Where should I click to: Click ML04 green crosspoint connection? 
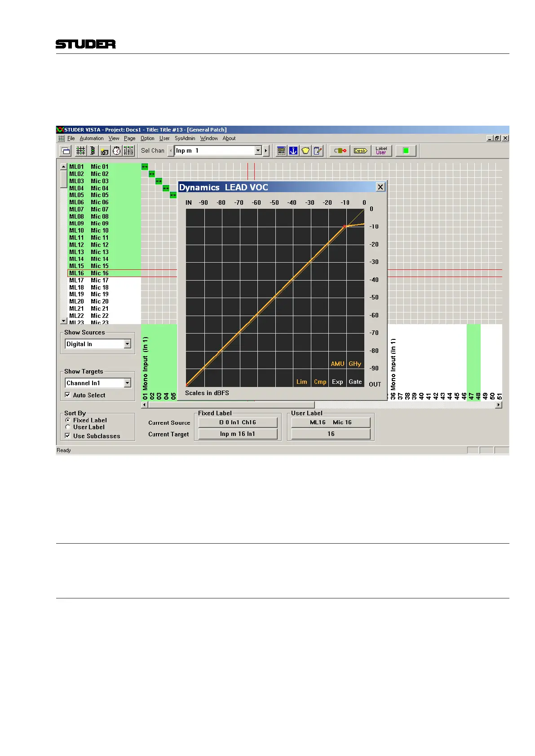[x=166, y=188]
